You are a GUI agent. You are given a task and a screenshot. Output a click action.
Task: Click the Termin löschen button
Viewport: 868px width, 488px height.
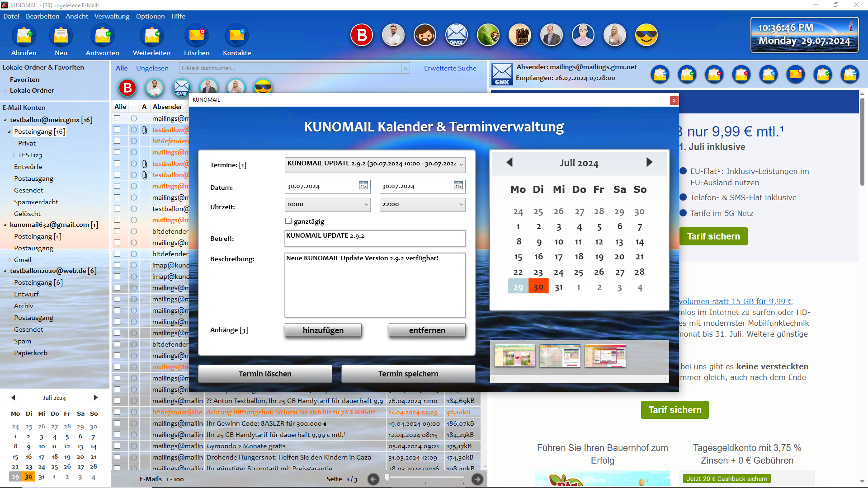coord(265,374)
